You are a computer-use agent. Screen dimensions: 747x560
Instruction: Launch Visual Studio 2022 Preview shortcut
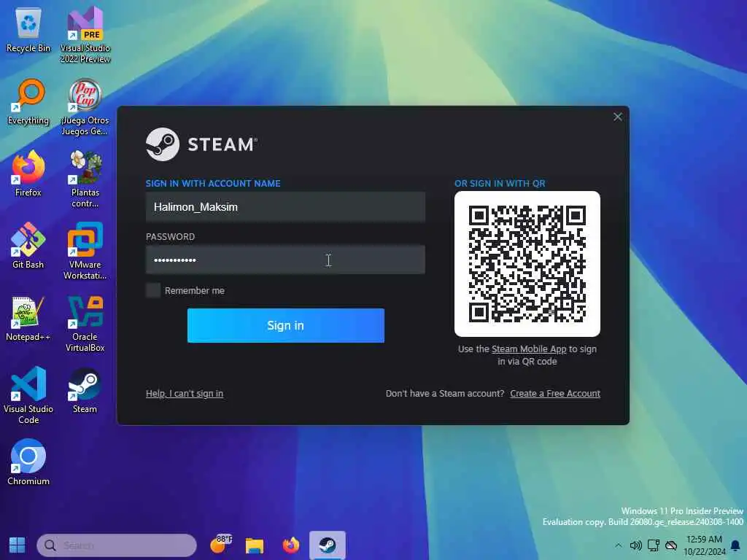pos(85,34)
